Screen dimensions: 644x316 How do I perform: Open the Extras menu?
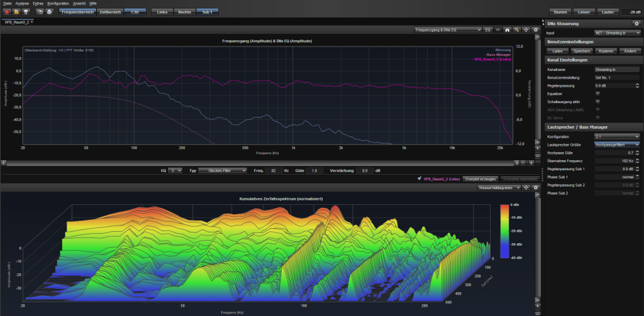point(38,3)
